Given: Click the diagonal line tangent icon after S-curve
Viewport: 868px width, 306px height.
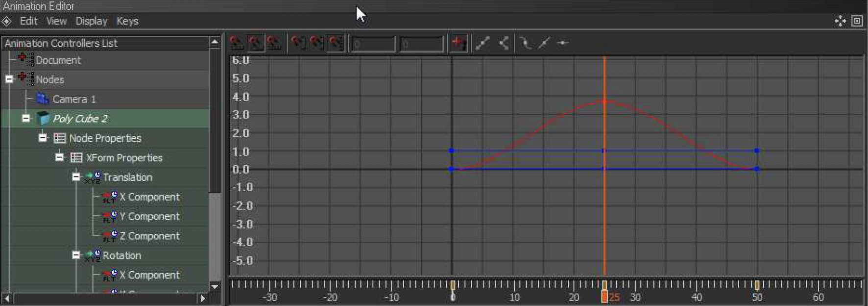Looking at the screenshot, I should tap(544, 43).
